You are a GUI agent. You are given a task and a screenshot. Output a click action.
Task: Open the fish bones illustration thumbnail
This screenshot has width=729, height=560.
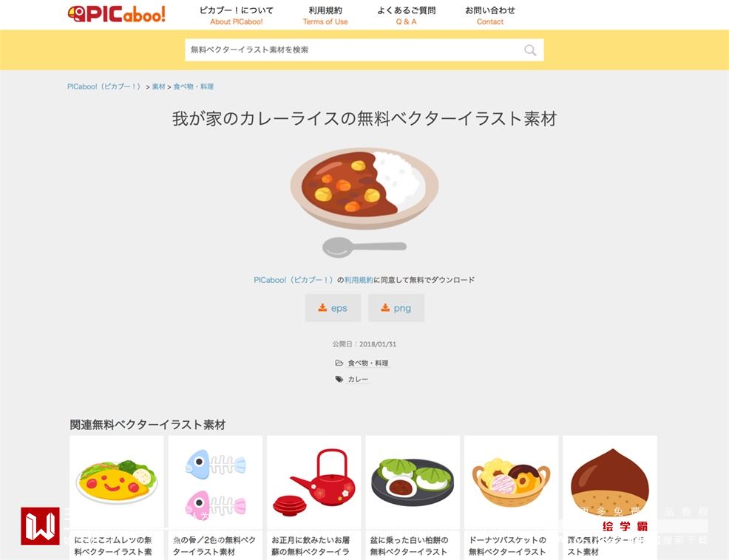click(215, 482)
